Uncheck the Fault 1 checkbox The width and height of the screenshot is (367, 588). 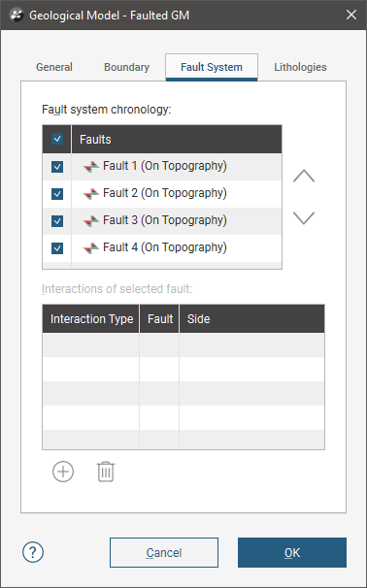click(57, 167)
